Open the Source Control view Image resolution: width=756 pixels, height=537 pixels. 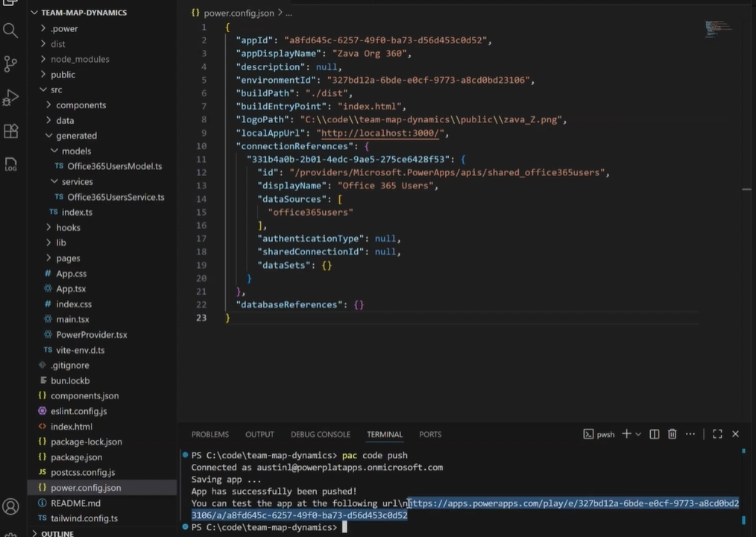point(10,63)
